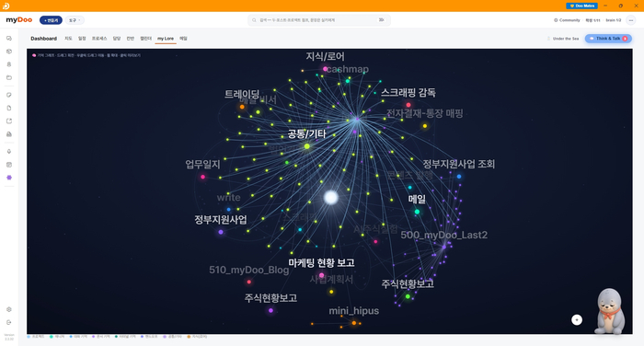The height and width of the screenshot is (346, 644).
Task: Select the 주식현황보고 node with green dot
Action: [x=408, y=296]
